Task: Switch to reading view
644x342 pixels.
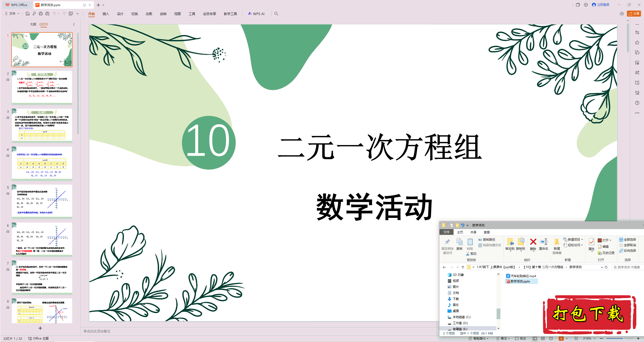Action: [551, 338]
